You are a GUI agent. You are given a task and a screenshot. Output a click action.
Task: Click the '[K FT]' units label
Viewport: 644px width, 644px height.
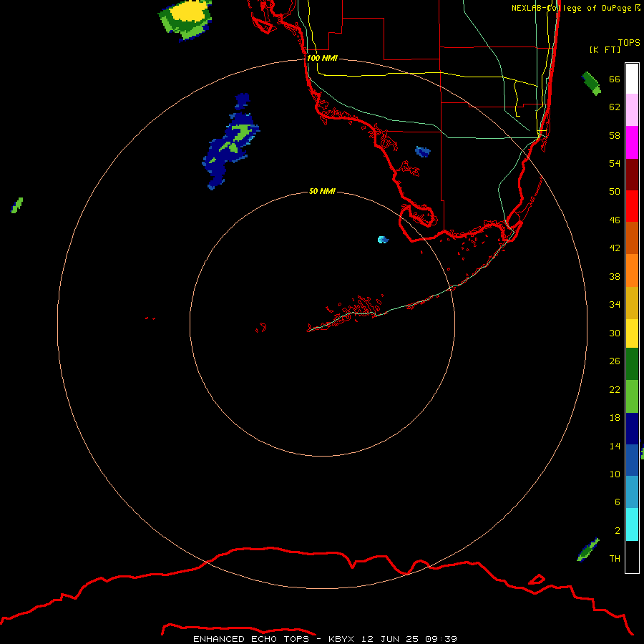click(x=605, y=49)
